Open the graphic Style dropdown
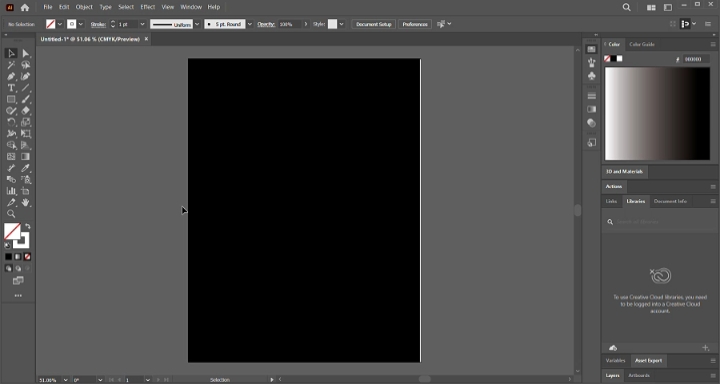The image size is (720, 384). pyautogui.click(x=341, y=24)
